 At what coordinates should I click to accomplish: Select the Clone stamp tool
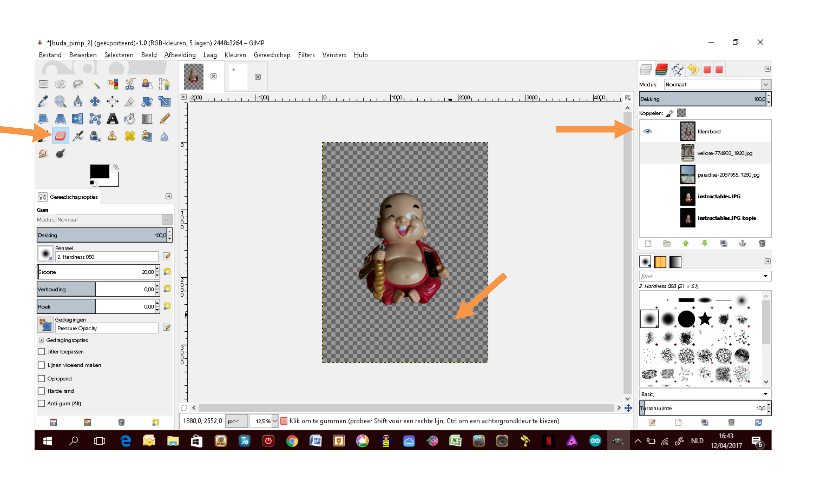pos(112,136)
